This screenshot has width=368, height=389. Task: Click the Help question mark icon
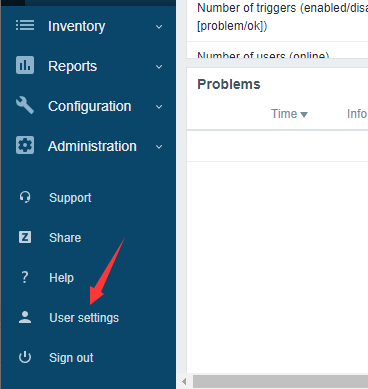25,277
